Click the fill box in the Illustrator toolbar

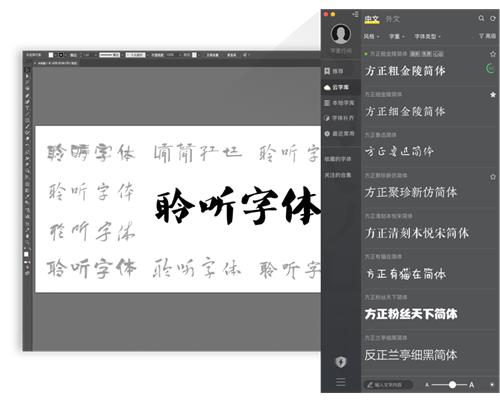(x=26, y=254)
